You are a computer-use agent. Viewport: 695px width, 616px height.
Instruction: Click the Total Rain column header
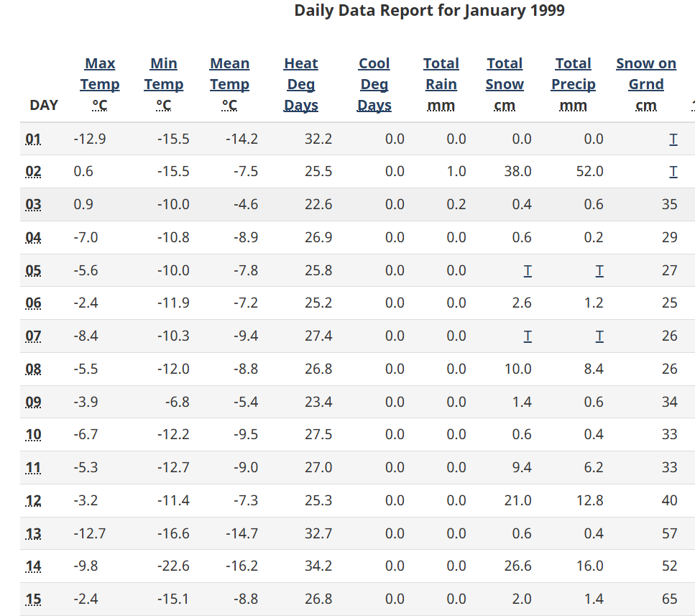tap(441, 84)
